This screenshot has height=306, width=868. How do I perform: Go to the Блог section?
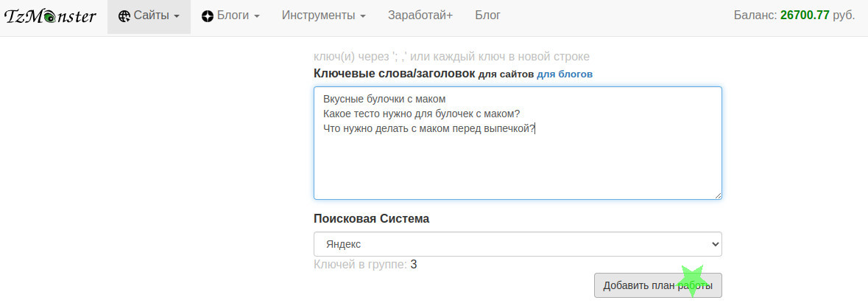click(487, 16)
